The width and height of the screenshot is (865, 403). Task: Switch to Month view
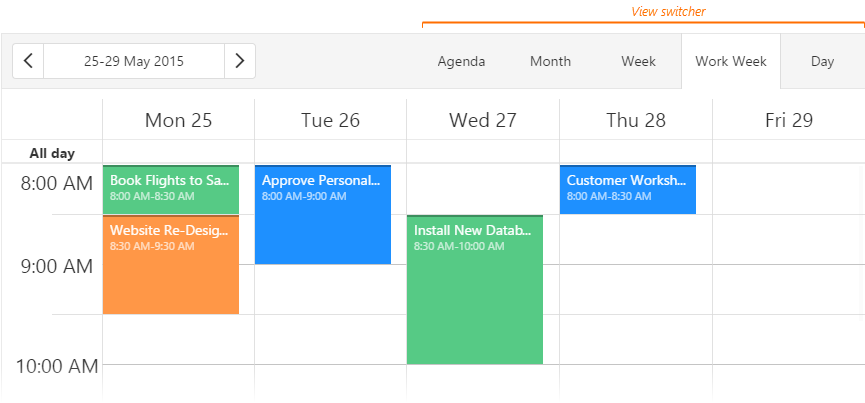pyautogui.click(x=550, y=61)
